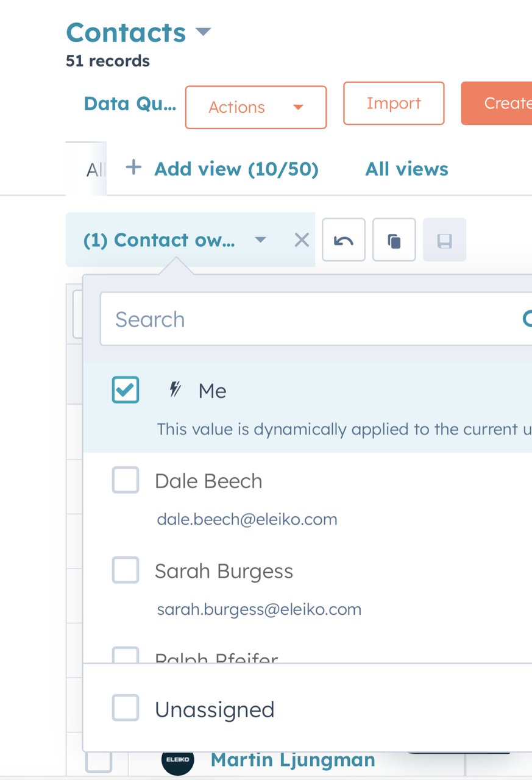Click the Eleiko avatar logo for Martin Ljungman
This screenshot has height=780, width=532.
click(x=178, y=760)
